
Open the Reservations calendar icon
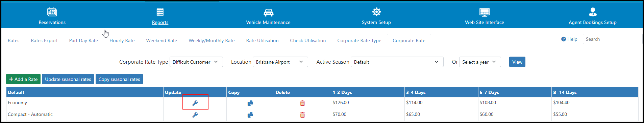(52, 12)
